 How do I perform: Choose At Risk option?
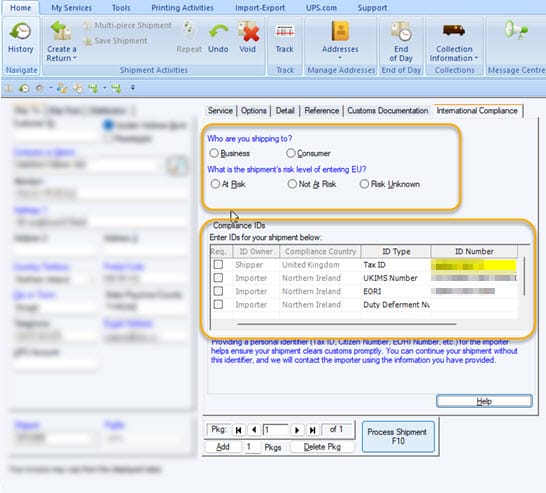pyautogui.click(x=215, y=184)
